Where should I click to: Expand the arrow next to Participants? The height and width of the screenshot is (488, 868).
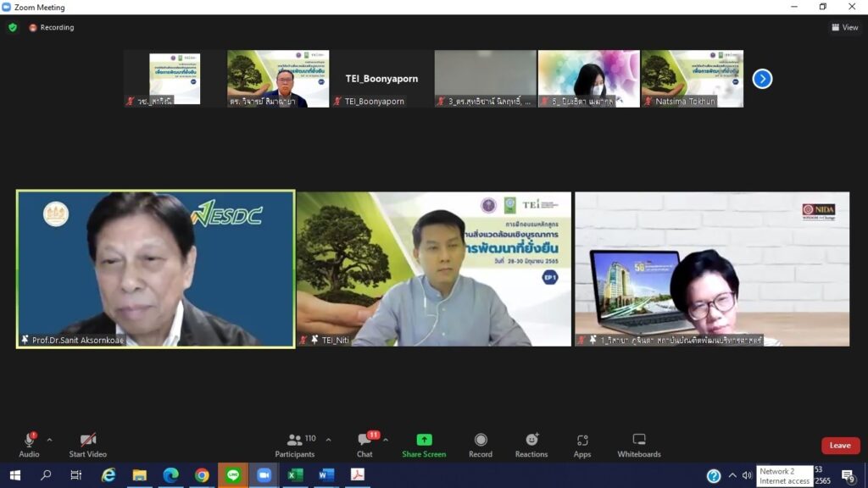point(328,440)
